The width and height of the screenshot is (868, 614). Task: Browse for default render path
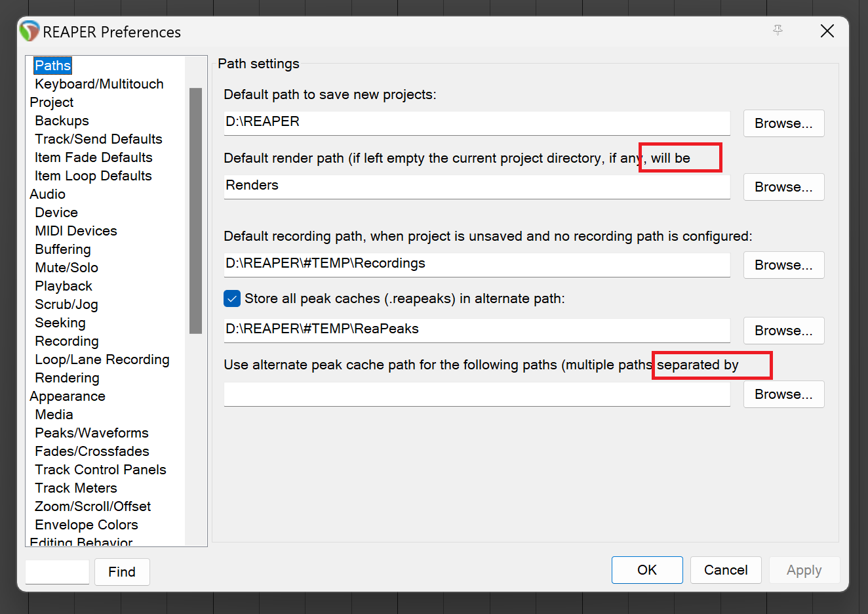(783, 187)
